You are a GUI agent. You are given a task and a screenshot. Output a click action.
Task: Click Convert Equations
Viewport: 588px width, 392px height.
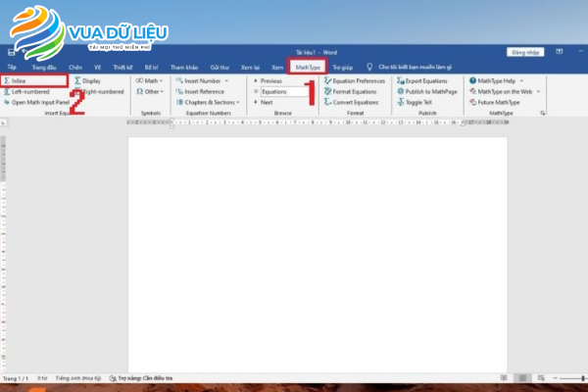[355, 102]
